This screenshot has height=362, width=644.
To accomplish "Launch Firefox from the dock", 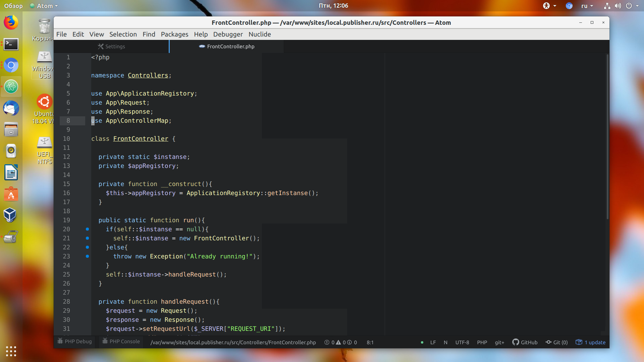I will (11, 22).
